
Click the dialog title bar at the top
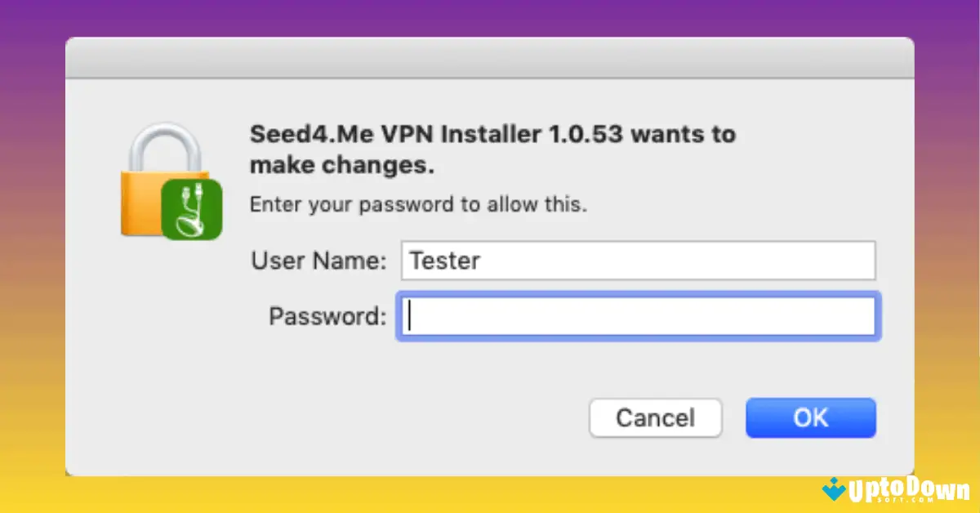click(490, 56)
